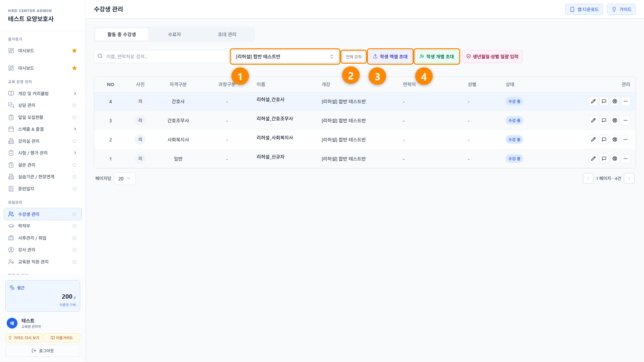The image size is (644, 362).
Task: Unfavorite the first 대시보드 star
Action: [x=74, y=51]
